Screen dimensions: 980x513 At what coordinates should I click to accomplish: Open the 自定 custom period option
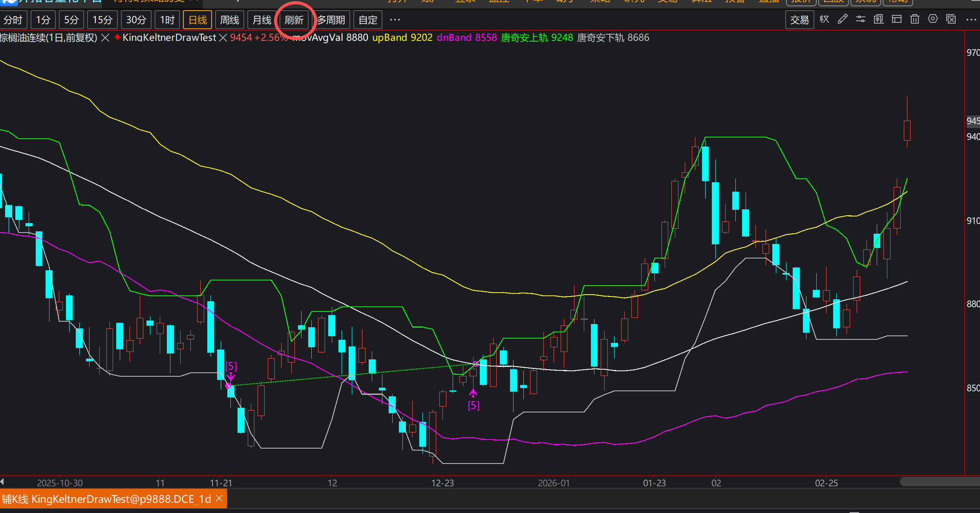pos(367,20)
